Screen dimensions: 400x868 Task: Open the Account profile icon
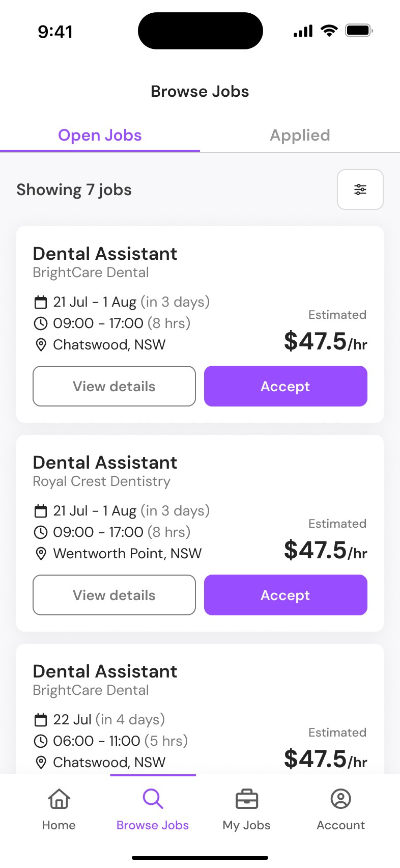click(340, 799)
